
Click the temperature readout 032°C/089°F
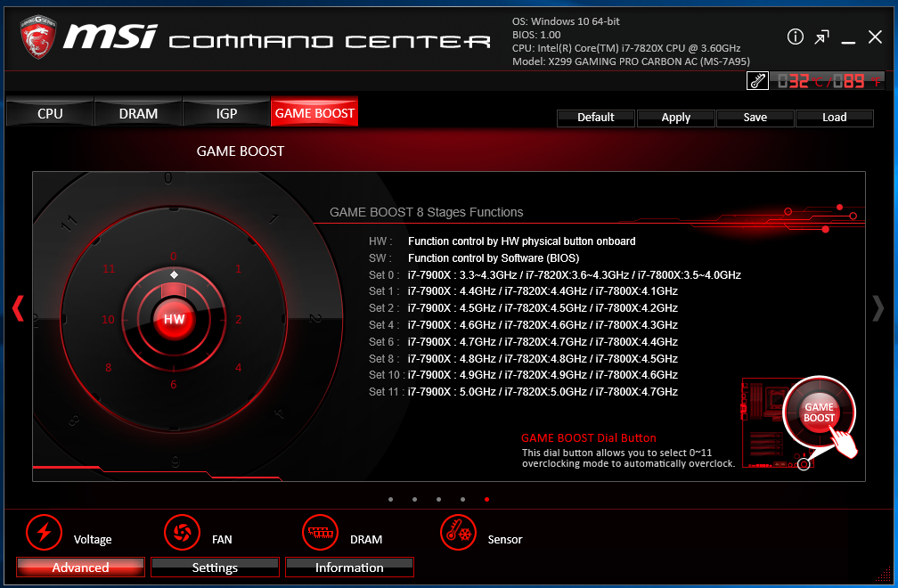(x=827, y=81)
